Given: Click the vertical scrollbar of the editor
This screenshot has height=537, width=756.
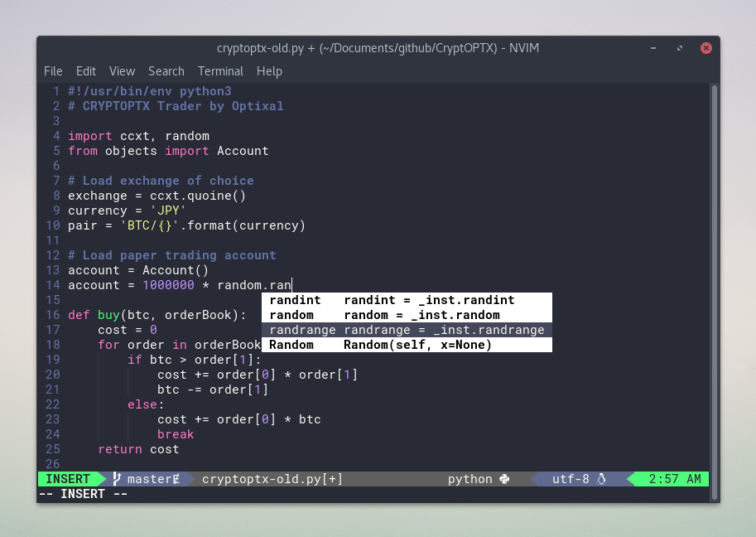Looking at the screenshot, I should [x=715, y=292].
